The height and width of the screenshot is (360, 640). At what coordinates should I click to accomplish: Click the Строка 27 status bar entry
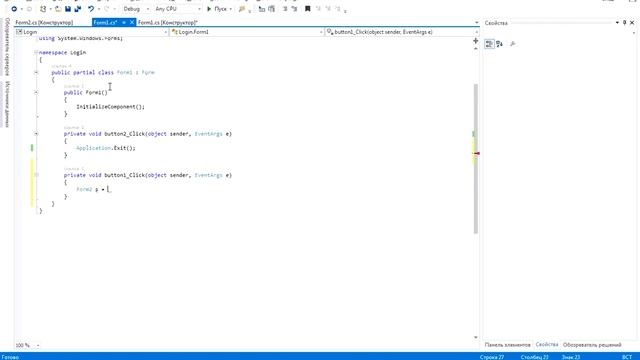pyautogui.click(x=492, y=357)
